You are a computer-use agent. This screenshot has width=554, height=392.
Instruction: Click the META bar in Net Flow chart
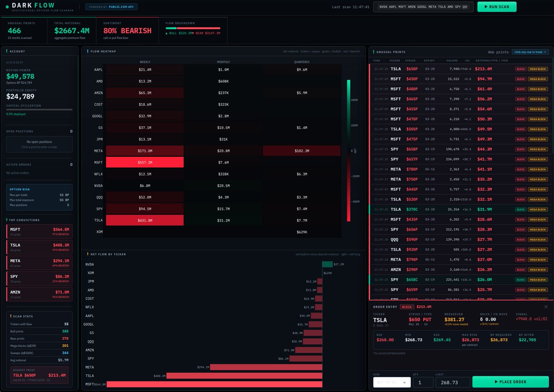(x=266, y=367)
